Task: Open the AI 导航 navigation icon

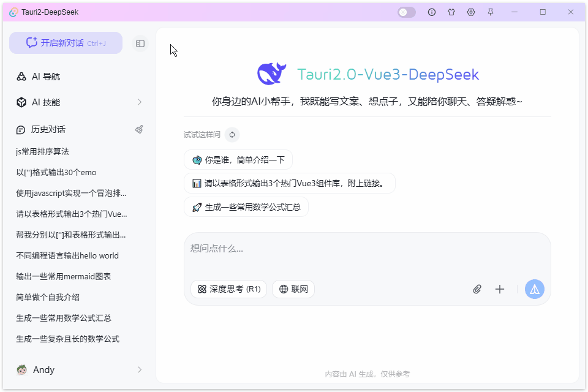Action: coord(21,76)
